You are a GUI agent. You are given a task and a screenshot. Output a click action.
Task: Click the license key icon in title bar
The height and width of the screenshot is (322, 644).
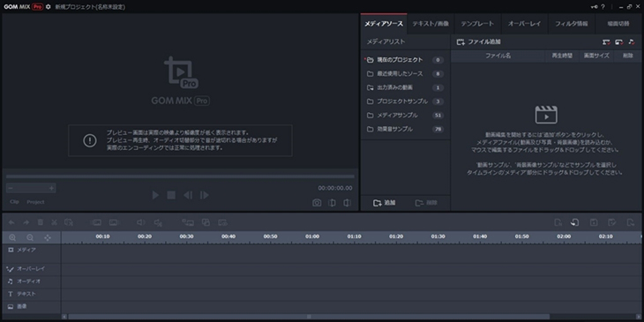click(x=595, y=7)
